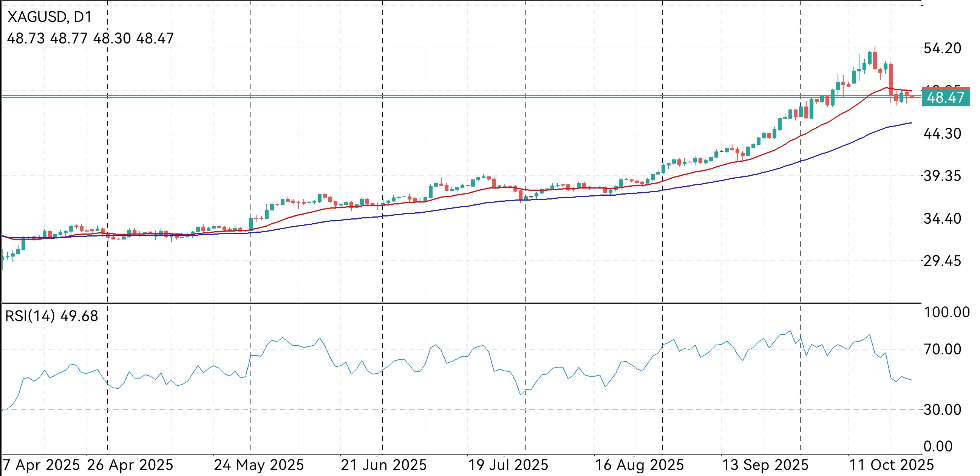This screenshot has width=980, height=476.
Task: Click the 34.40 price axis label
Action: (x=942, y=219)
